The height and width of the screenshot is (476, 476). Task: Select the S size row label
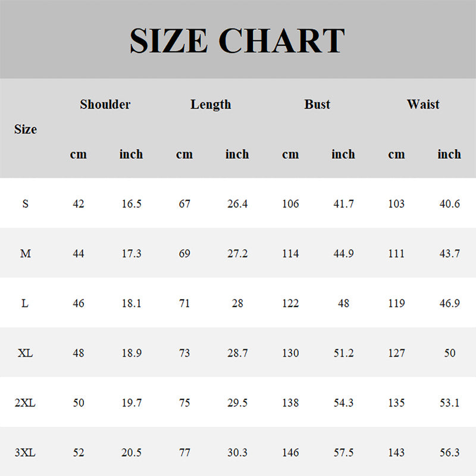pyautogui.click(x=26, y=204)
